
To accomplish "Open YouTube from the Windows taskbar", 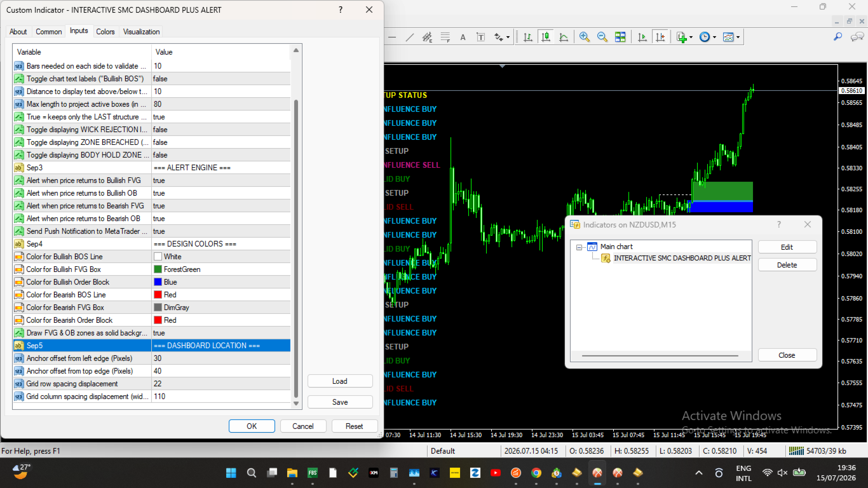I will pyautogui.click(x=495, y=473).
